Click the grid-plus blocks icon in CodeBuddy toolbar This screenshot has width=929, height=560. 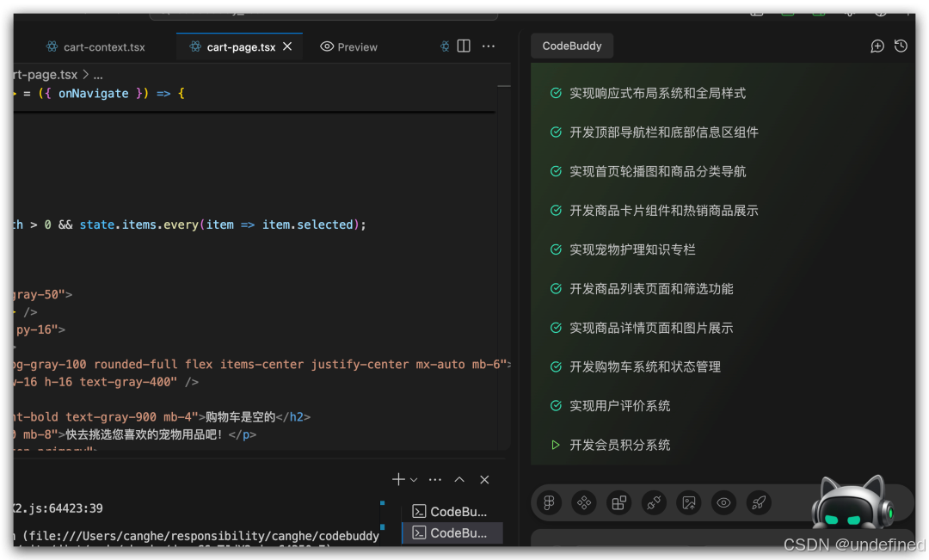[x=619, y=503]
